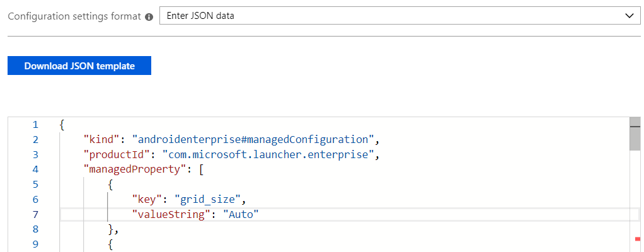Click the red marker in editor overview ruler
The image size is (644, 252).
click(638, 239)
